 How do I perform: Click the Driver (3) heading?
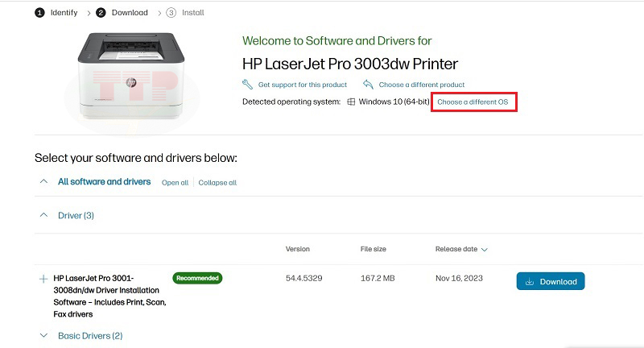point(76,215)
